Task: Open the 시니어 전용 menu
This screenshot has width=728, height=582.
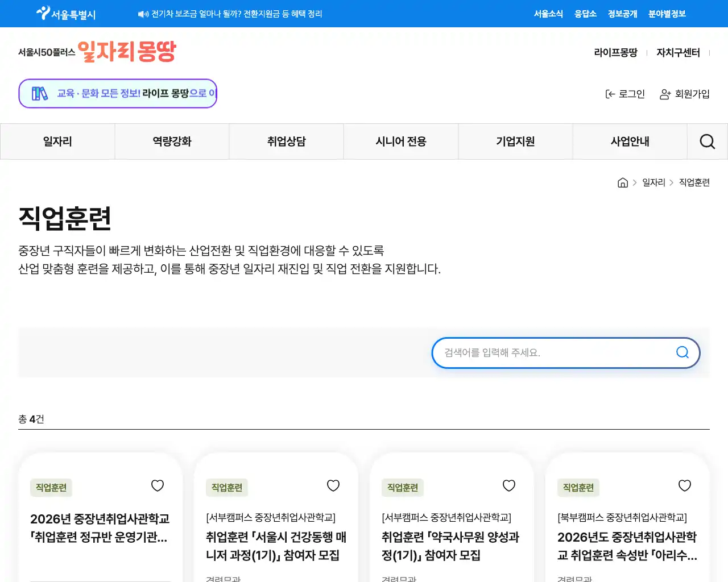Action: click(x=401, y=141)
